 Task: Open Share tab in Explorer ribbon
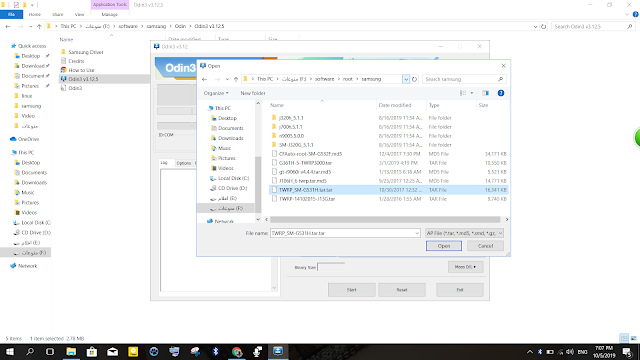[x=58, y=14]
